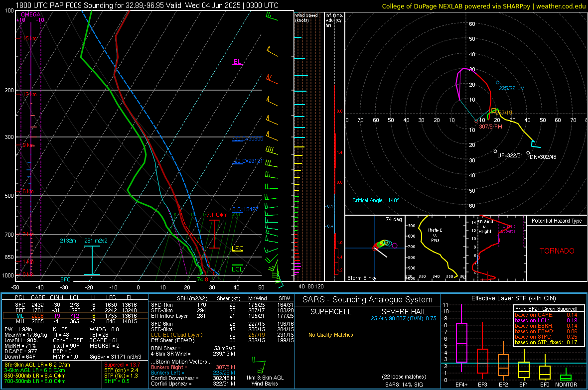Click the 1km & 6km AGL Wind Barbs caption
This screenshot has width=588, height=390.
coord(265,380)
